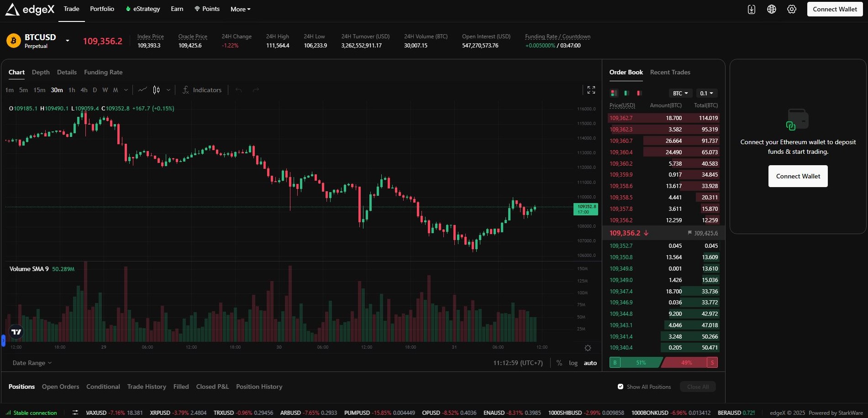Open the chart settings gear beside the auto toggle

click(x=587, y=348)
